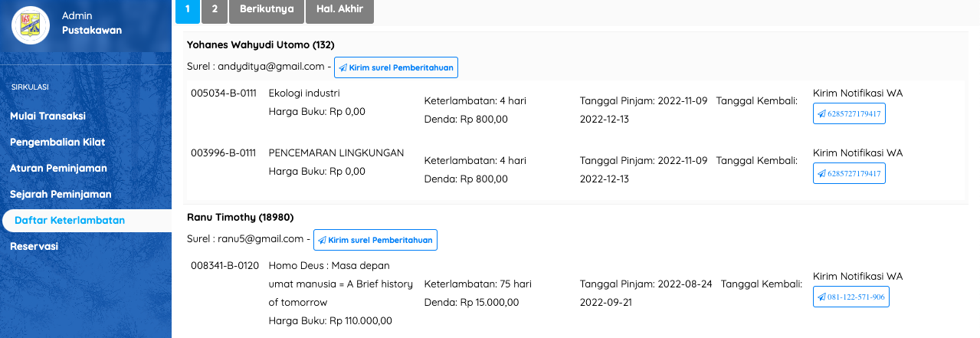
Task: Go to Pengembalian Kilat
Action: (x=57, y=142)
